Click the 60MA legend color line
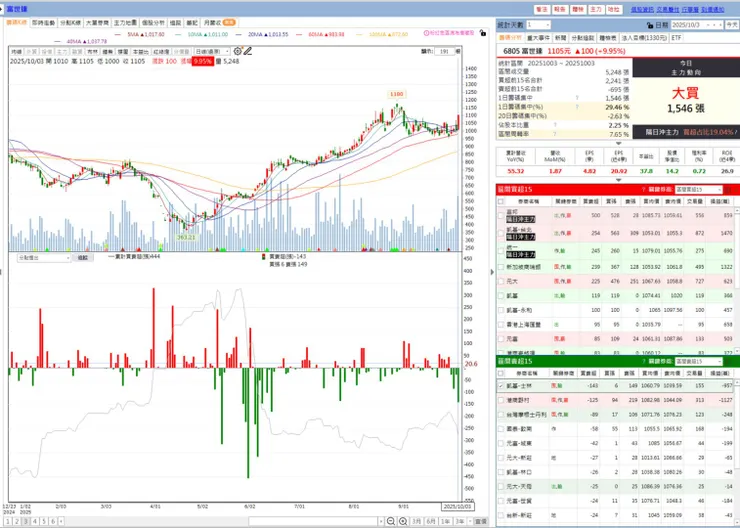The width and height of the screenshot is (740, 528). (x=300, y=34)
